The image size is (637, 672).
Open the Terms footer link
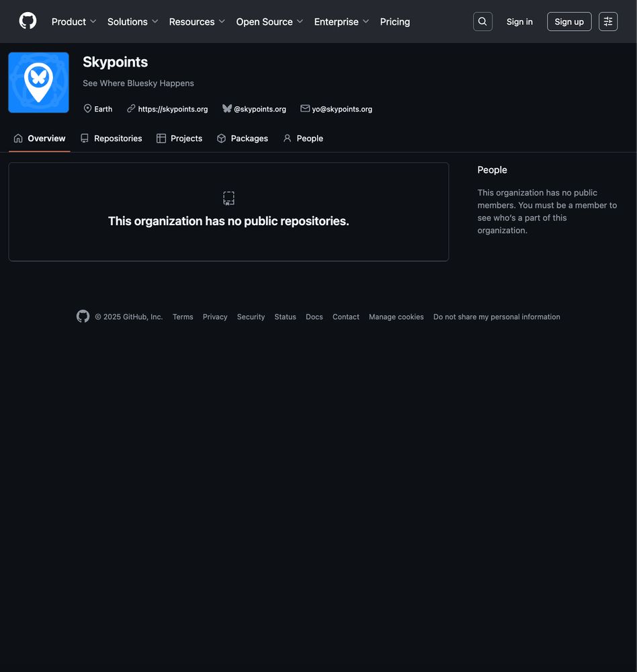coord(183,317)
